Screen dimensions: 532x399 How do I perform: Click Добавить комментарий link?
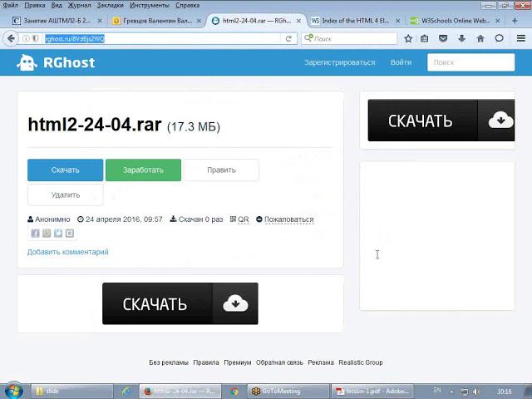(68, 252)
